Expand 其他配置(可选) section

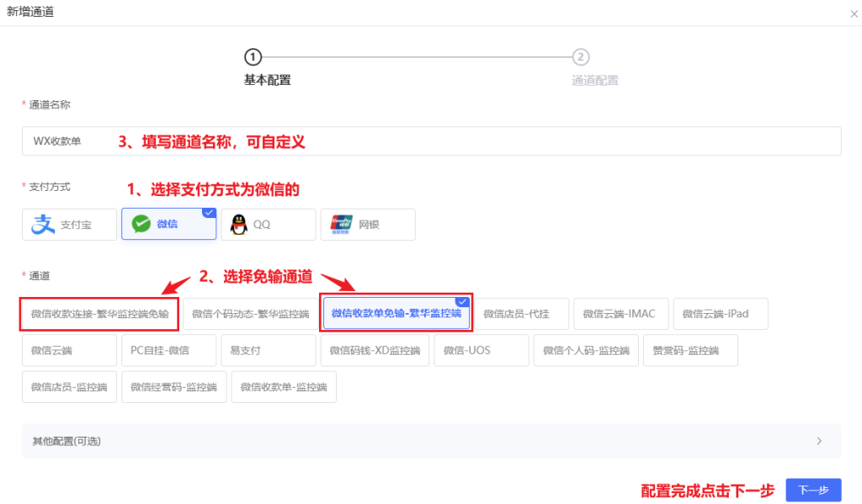coord(432,441)
